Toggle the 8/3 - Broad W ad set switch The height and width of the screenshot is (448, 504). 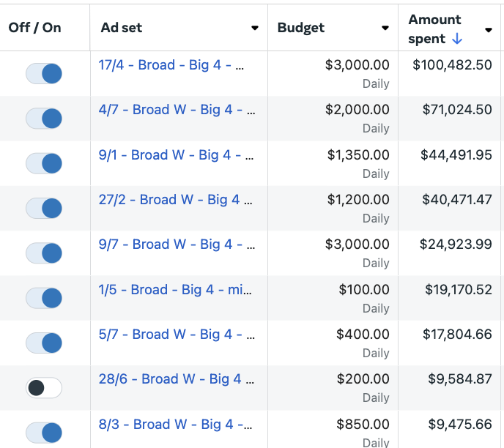pyautogui.click(x=44, y=433)
